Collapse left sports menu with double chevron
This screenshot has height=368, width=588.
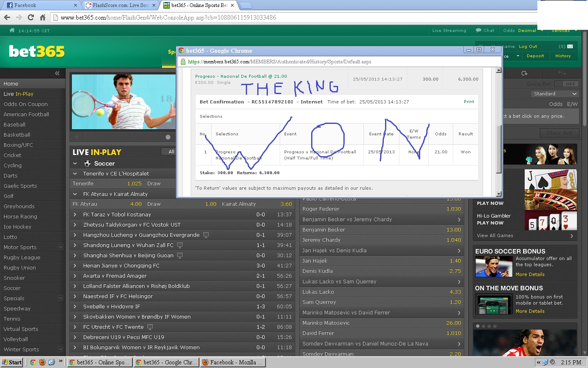pyautogui.click(x=57, y=73)
